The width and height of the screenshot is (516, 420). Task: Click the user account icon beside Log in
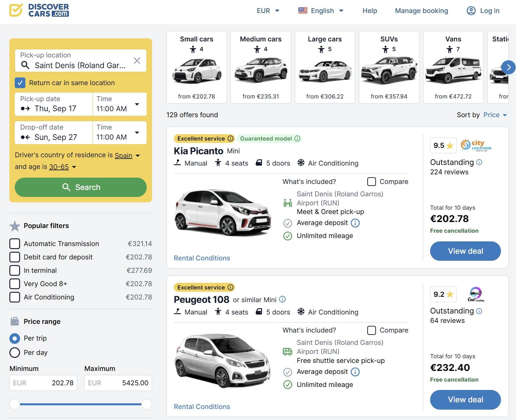click(x=471, y=11)
